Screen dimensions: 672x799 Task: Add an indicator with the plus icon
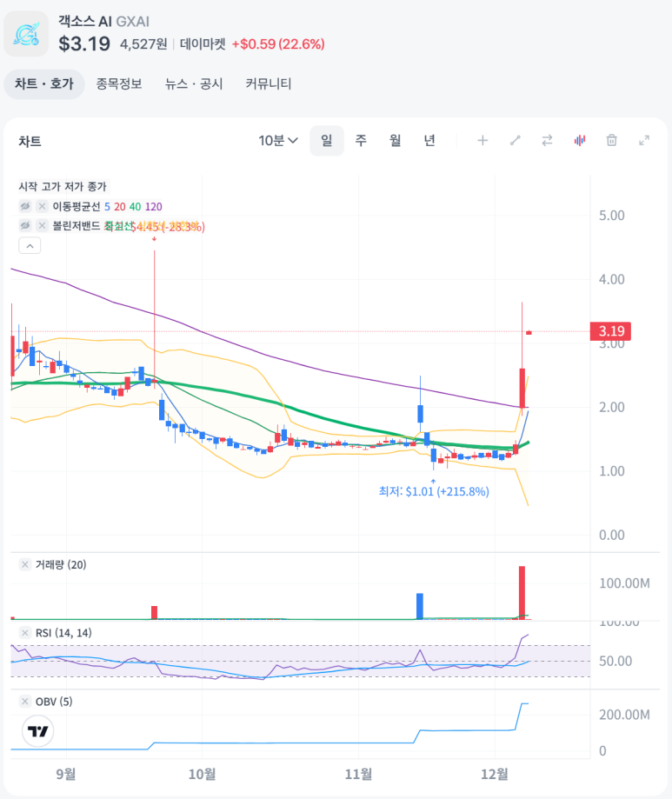(x=482, y=140)
